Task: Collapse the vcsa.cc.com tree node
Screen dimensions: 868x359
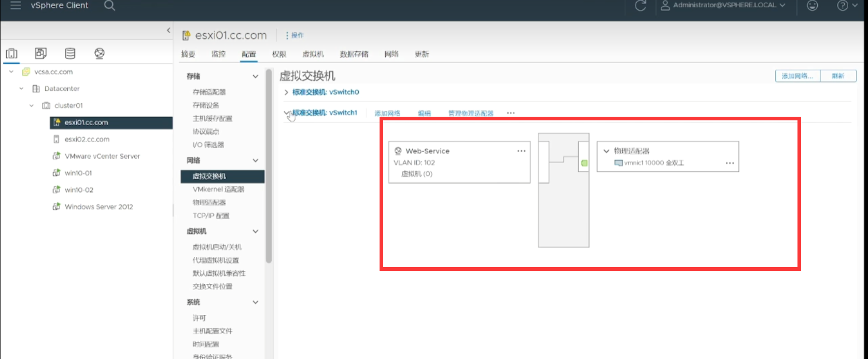Action: click(11, 72)
